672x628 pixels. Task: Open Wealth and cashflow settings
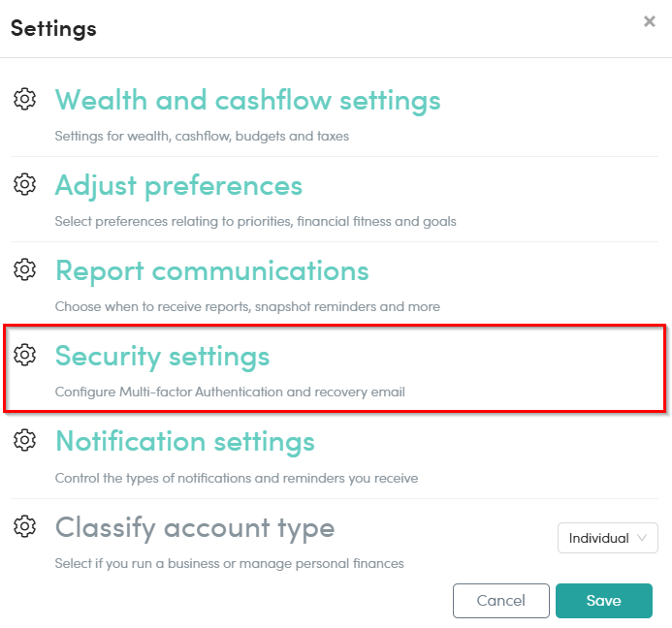click(x=247, y=101)
